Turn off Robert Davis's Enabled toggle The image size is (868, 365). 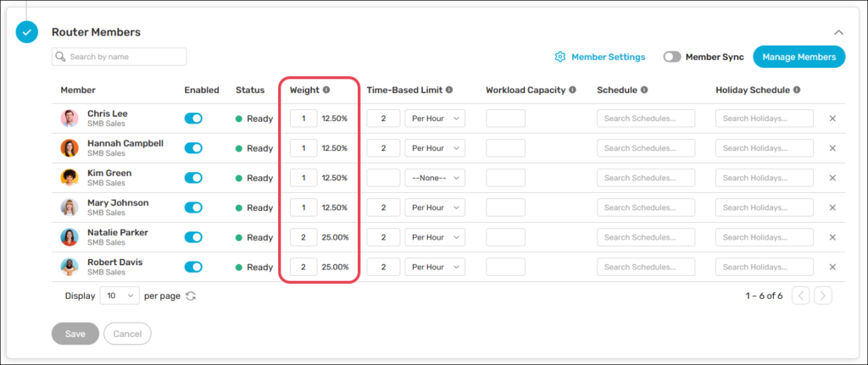coord(193,267)
